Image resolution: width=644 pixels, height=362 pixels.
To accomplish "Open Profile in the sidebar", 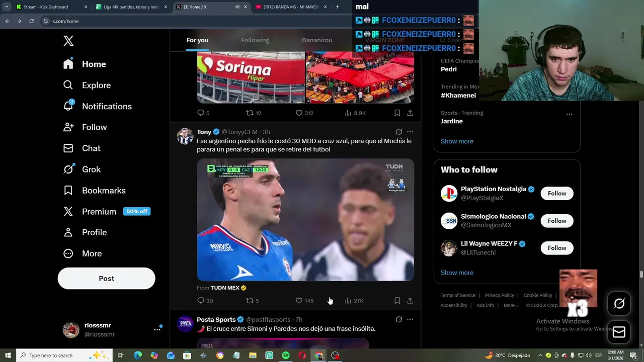I will pyautogui.click(x=85, y=232).
